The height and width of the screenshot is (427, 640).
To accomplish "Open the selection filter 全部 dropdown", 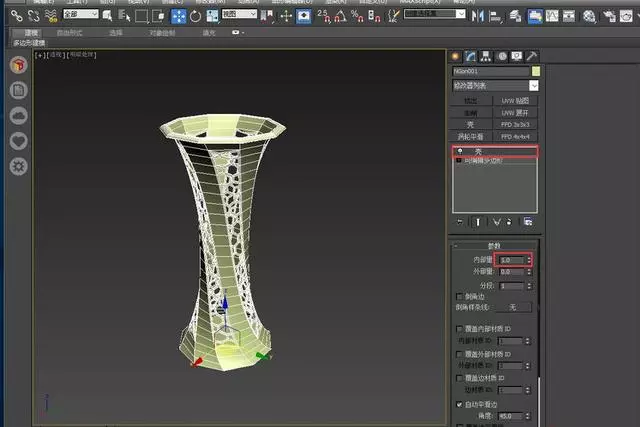I will click(82, 15).
